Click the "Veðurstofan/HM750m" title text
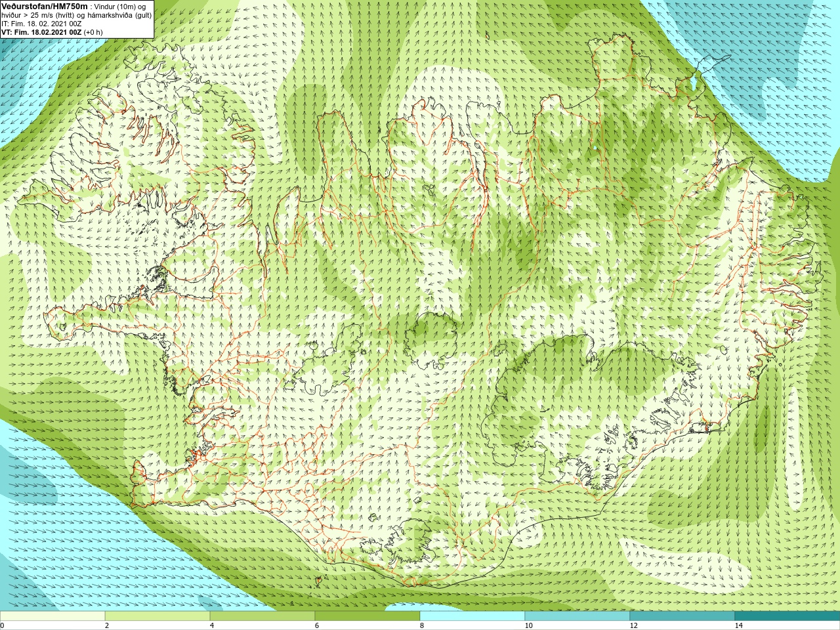The image size is (840, 630). pos(45,6)
